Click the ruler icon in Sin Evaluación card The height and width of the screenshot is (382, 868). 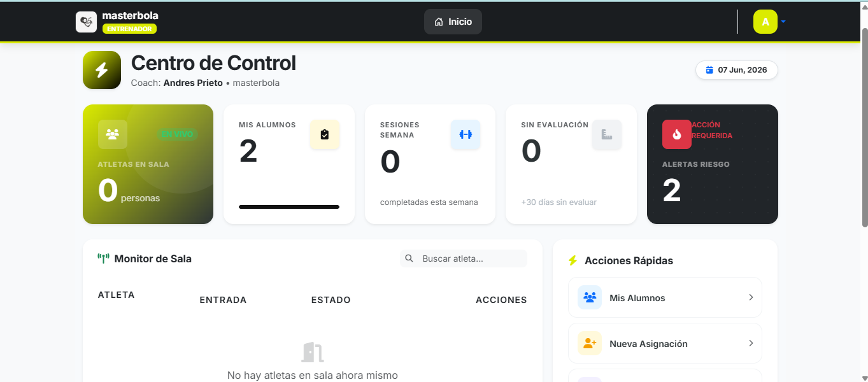point(606,134)
